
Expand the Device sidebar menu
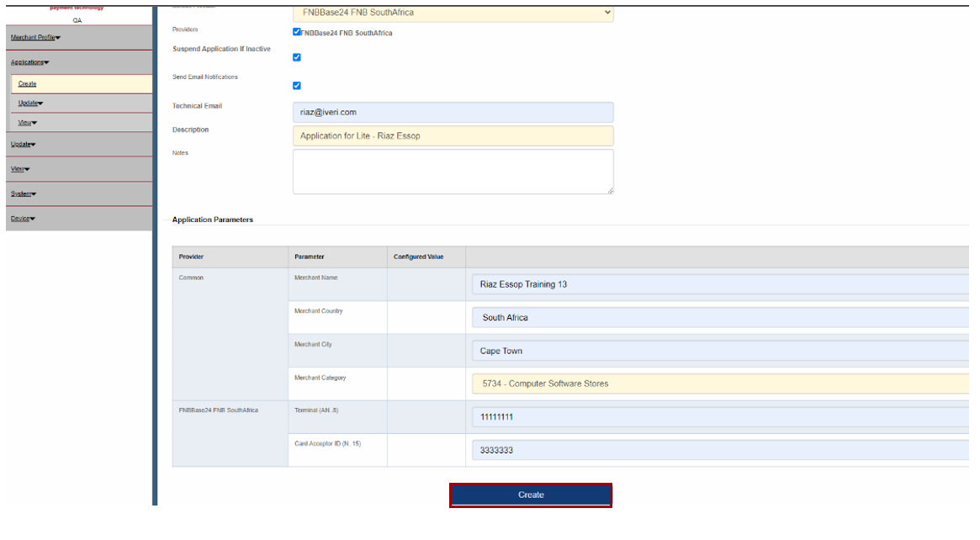point(23,219)
